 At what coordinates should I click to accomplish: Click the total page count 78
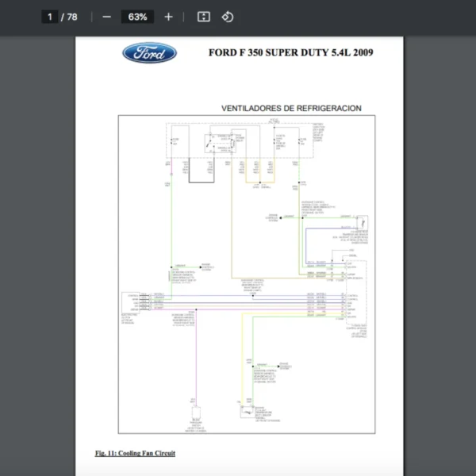click(x=72, y=17)
